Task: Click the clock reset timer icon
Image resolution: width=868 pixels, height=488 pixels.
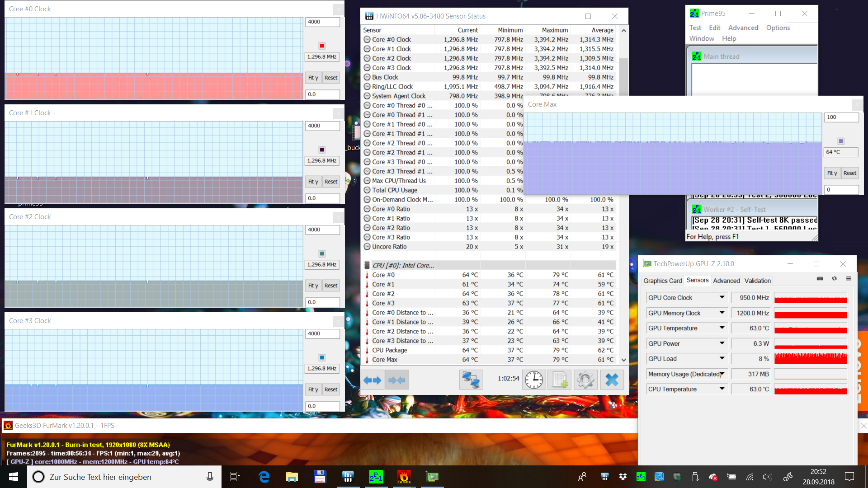Action: point(534,380)
